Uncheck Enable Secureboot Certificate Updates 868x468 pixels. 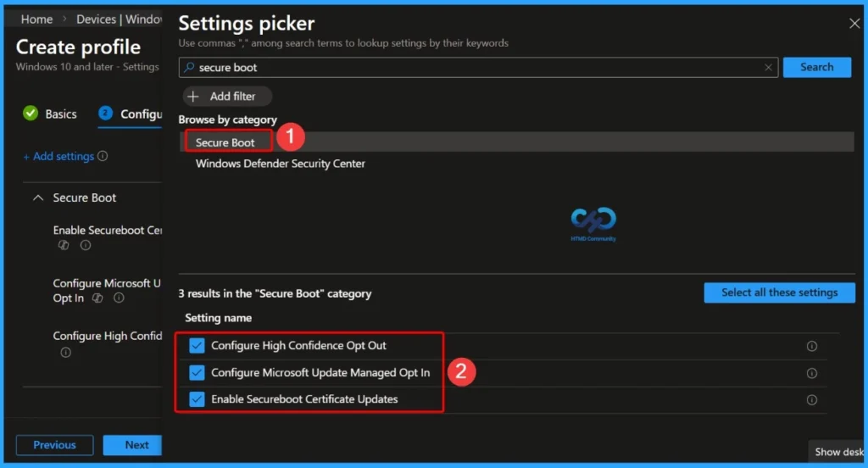(x=197, y=398)
